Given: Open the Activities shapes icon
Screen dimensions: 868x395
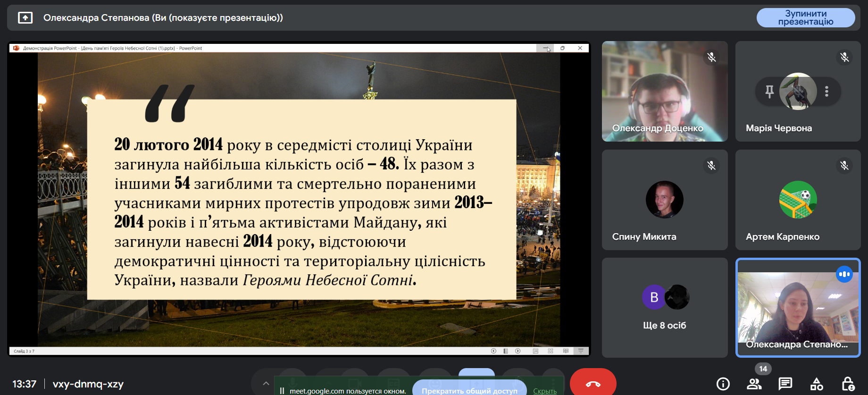Looking at the screenshot, I should point(817,384).
